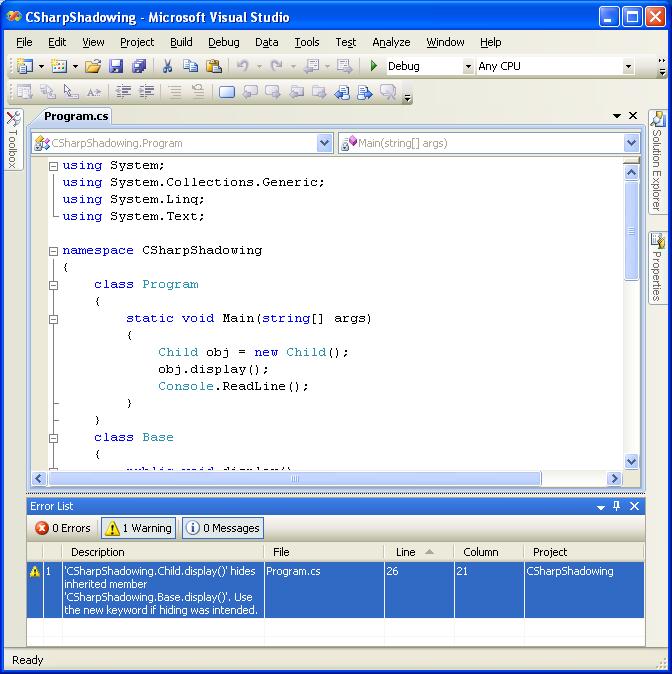Click the Navigate Backward icon
Image resolution: width=672 pixels, height=674 pixels.
coord(312,66)
